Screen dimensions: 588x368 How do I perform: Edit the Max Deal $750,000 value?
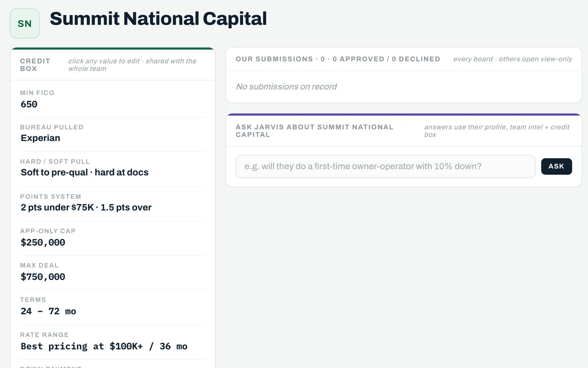(x=43, y=277)
